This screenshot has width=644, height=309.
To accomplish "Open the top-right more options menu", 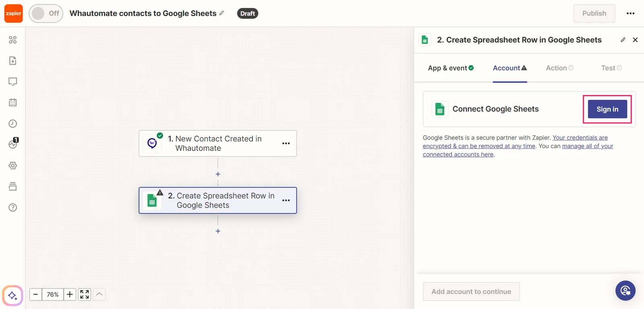I will [x=630, y=13].
